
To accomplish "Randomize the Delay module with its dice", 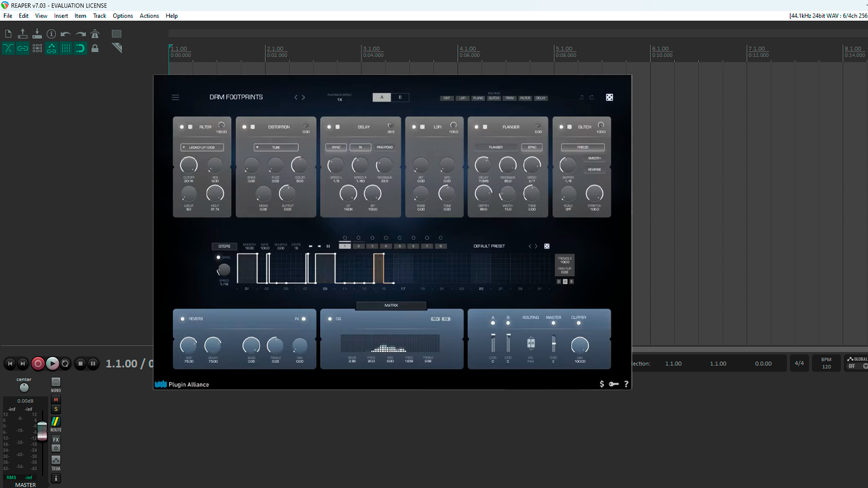I will [x=337, y=127].
